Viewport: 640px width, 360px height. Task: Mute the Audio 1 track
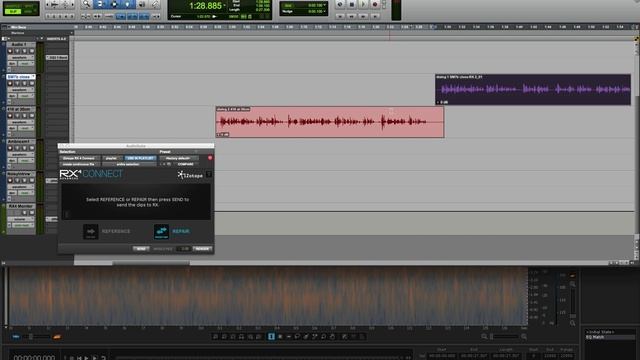(x=31, y=51)
